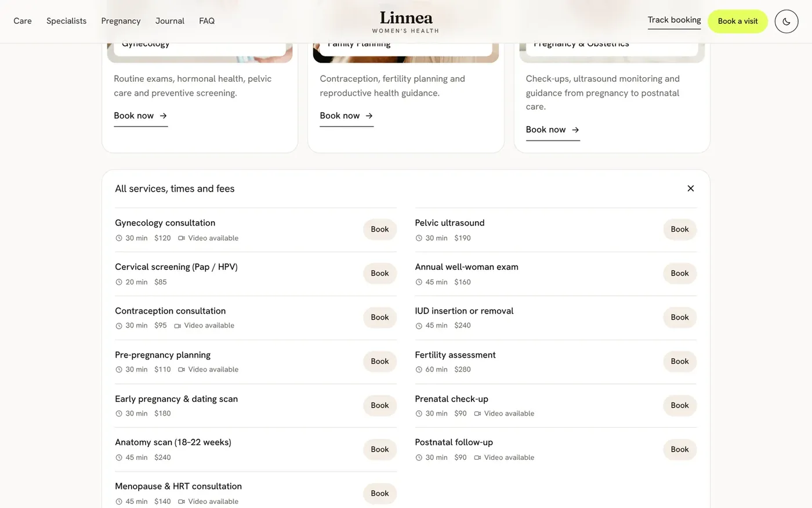Click the clock icon for IUD insertion
Screen dimensions: 812x508
click(419, 326)
